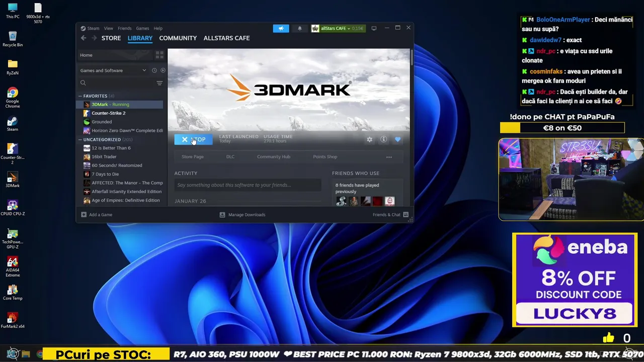
Task: Toggle ready-to-play filter icon
Action: [163, 70]
